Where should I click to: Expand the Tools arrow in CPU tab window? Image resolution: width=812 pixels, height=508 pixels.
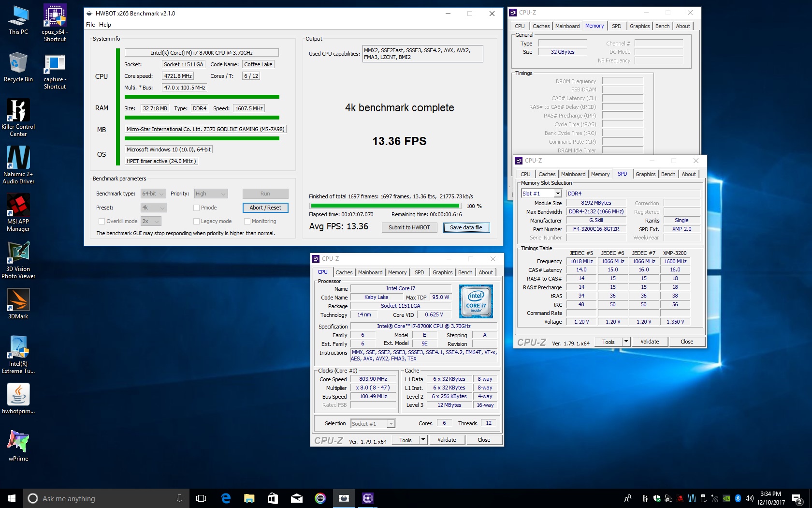(x=423, y=440)
